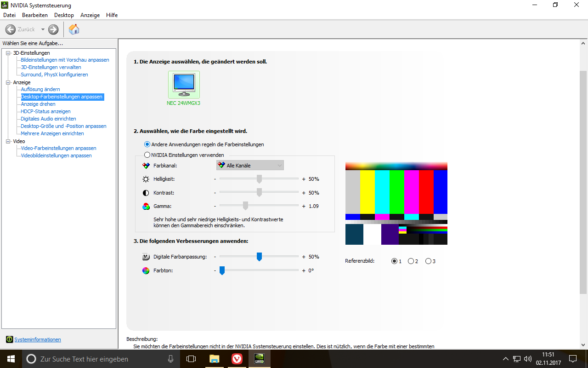Click the taskbar search box
The height and width of the screenshot is (368, 588).
[x=101, y=359]
